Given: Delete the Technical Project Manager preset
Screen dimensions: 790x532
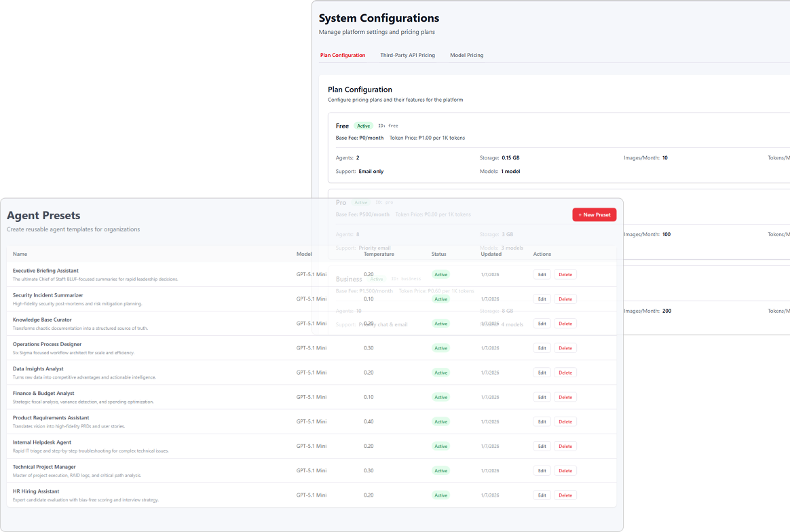Looking at the screenshot, I should 565,470.
